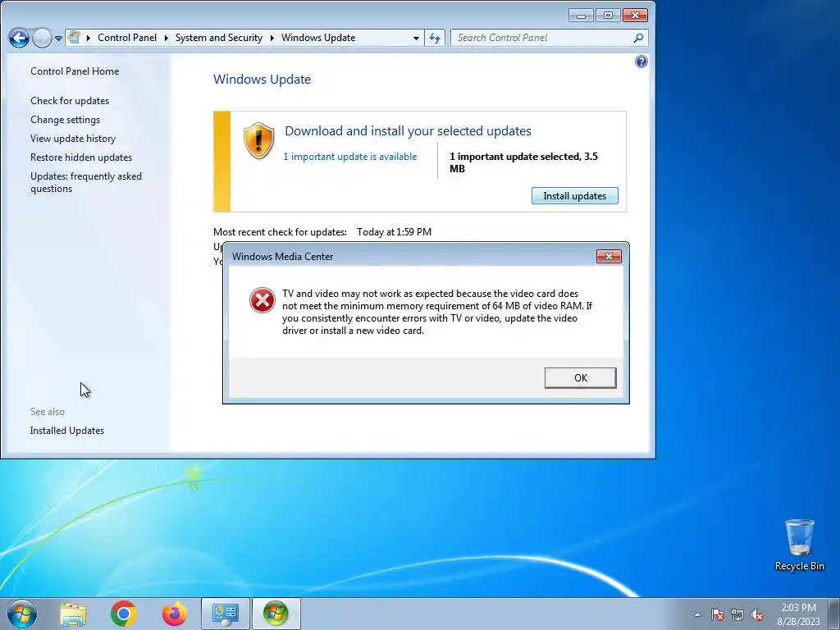840x630 pixels.
Task: Open the address bar history dropdown
Action: tap(416, 38)
